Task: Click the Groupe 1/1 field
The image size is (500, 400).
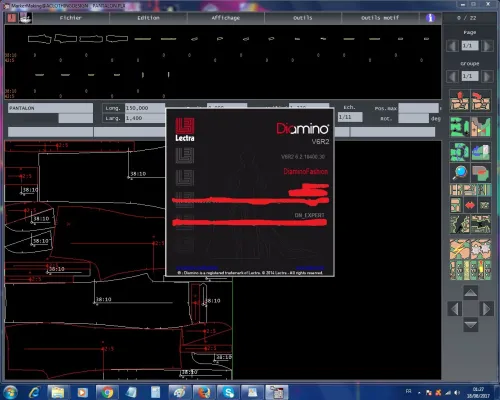Action: (x=470, y=76)
